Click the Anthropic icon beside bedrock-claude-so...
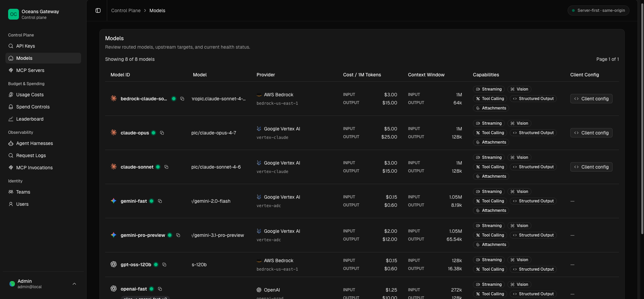 click(x=114, y=98)
